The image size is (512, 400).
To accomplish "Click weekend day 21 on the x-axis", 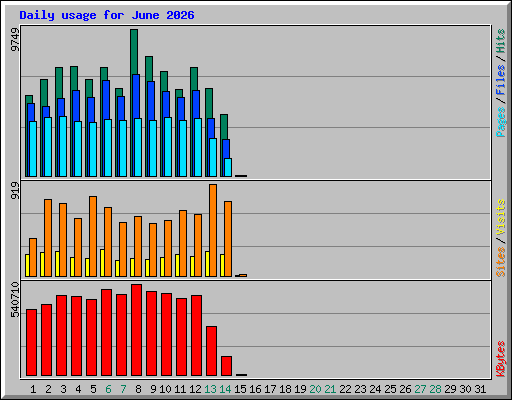I will point(330,389).
